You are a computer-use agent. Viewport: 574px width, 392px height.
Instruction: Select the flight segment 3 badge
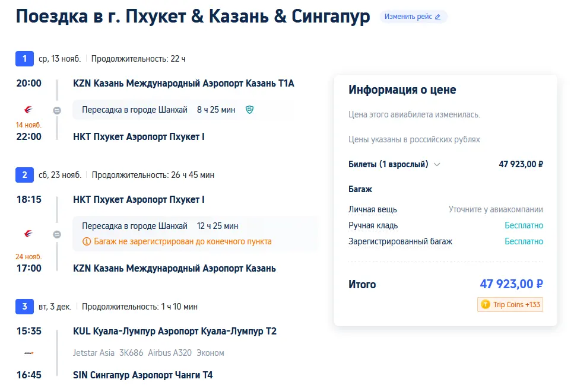point(24,307)
